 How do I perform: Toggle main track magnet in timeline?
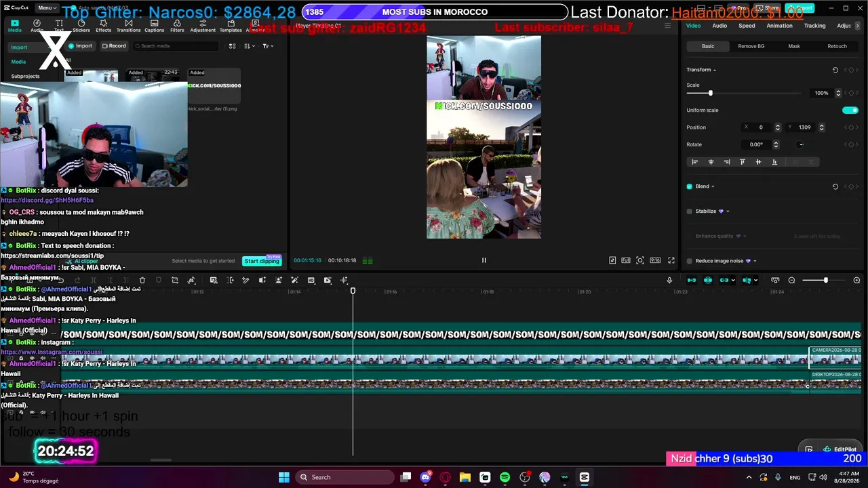[692, 280]
